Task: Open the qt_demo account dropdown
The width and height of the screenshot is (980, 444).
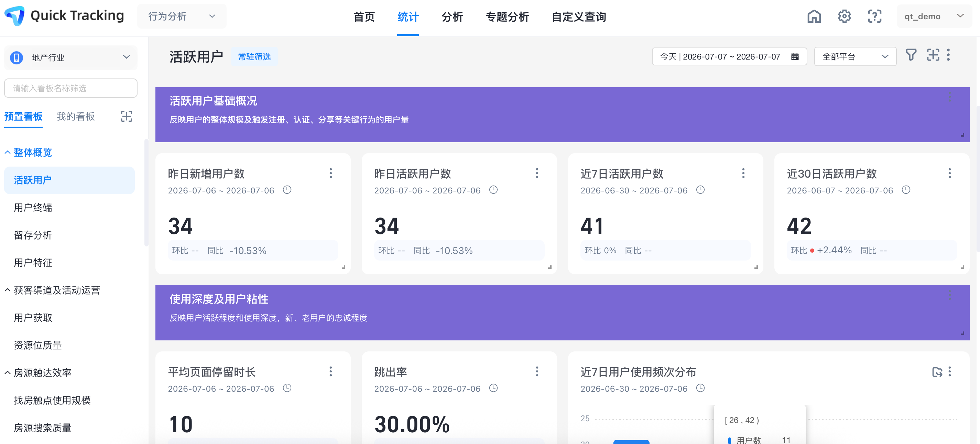Action: tap(934, 17)
